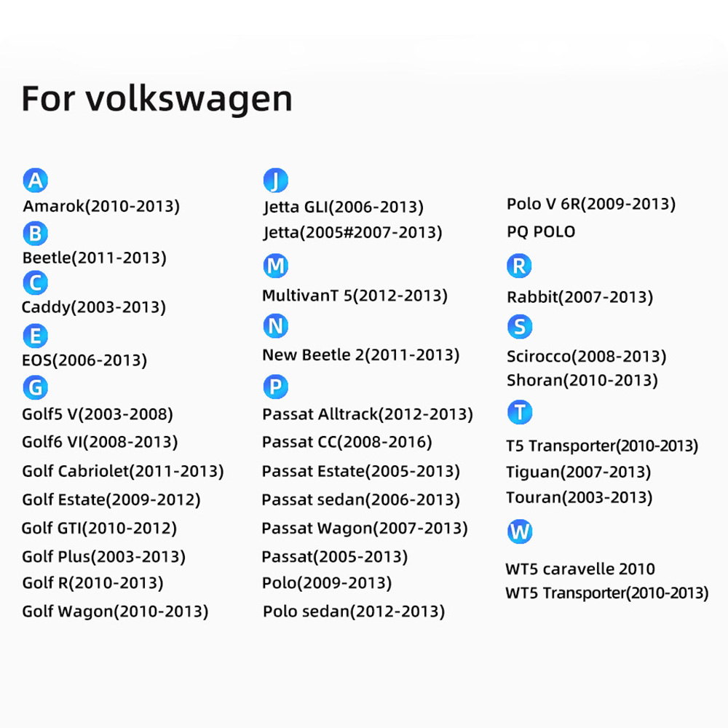This screenshot has width=728, height=728.
Task: Click the Scirocco(2008-2013) entry
Action: 586,357
